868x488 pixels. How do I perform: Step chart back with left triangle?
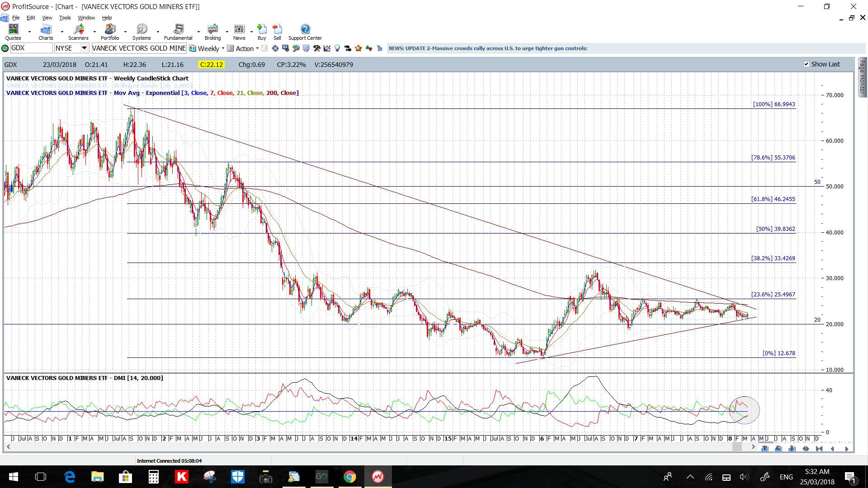[x=832, y=449]
